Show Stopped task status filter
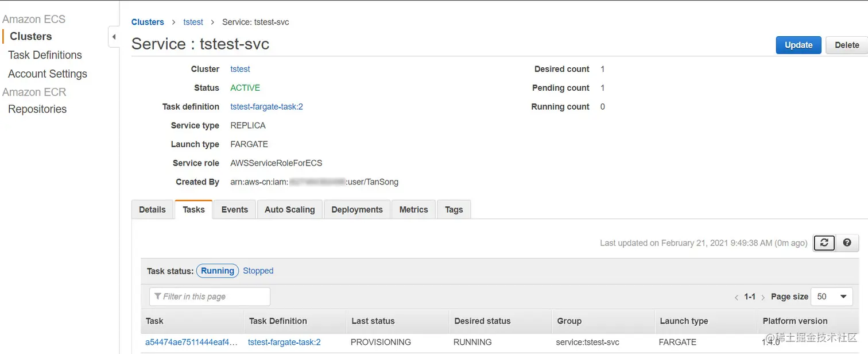Viewport: 868px width, 354px height. [258, 271]
